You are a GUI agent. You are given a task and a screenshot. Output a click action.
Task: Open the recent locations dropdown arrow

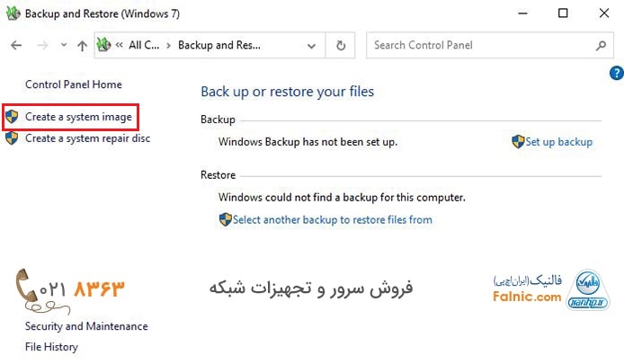(x=62, y=45)
